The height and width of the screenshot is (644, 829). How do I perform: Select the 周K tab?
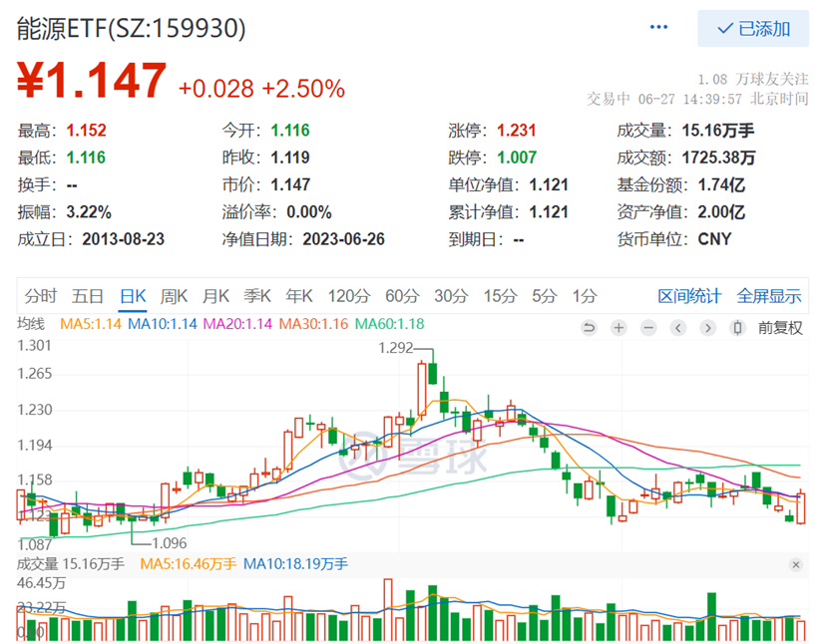(174, 296)
